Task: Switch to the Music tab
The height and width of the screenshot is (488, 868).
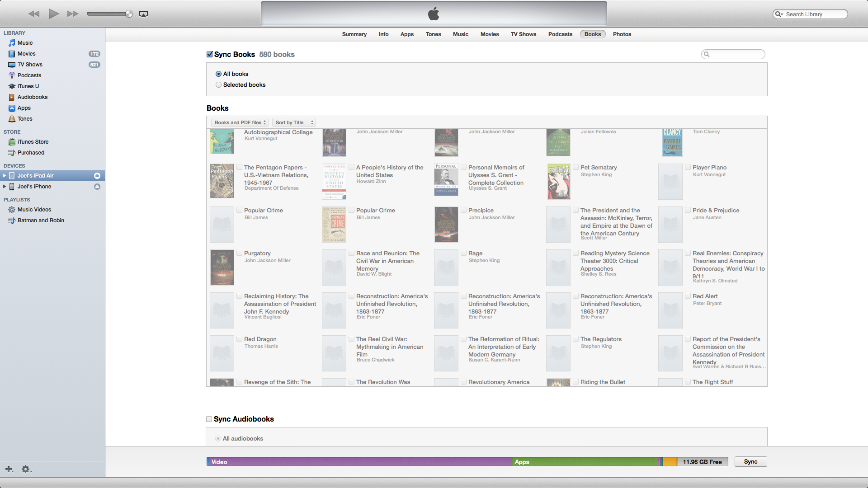Action: [x=461, y=34]
